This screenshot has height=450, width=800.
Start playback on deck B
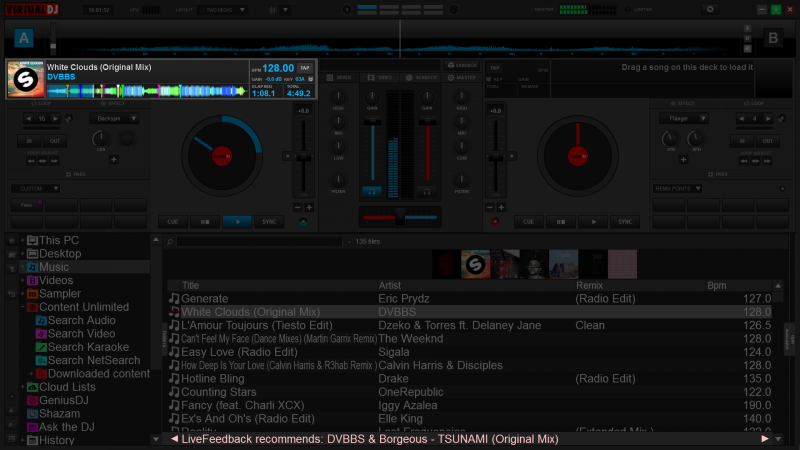click(x=593, y=222)
